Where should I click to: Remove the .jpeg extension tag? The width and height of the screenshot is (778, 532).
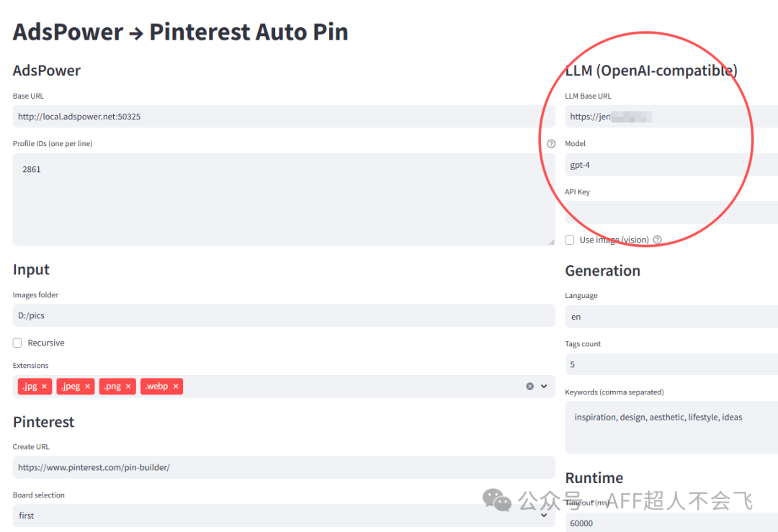click(x=88, y=387)
